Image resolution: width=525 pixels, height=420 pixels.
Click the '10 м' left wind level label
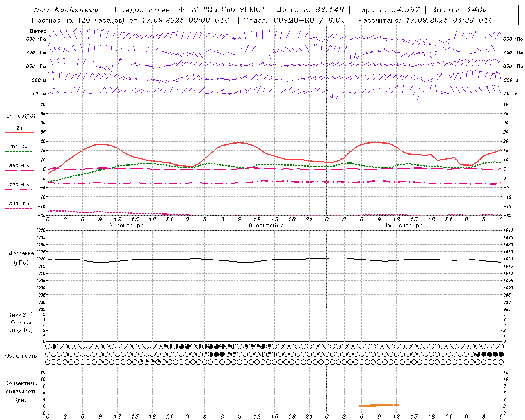point(39,94)
